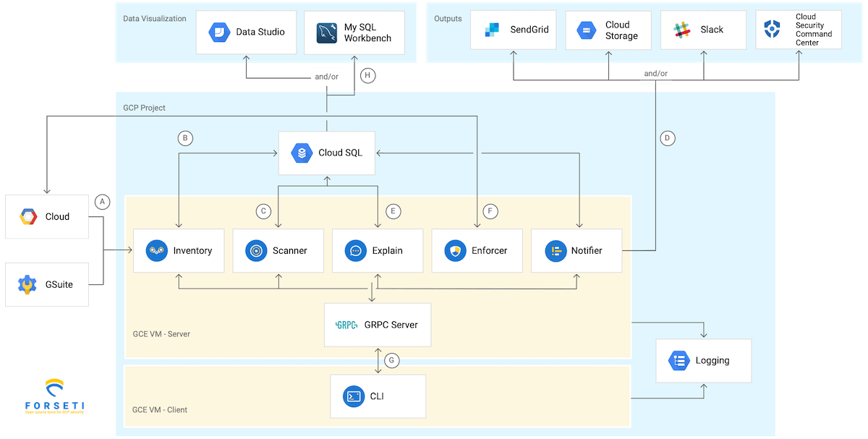Click the "GCE VM - Client" label
The height and width of the screenshot is (439, 868).
tap(160, 410)
